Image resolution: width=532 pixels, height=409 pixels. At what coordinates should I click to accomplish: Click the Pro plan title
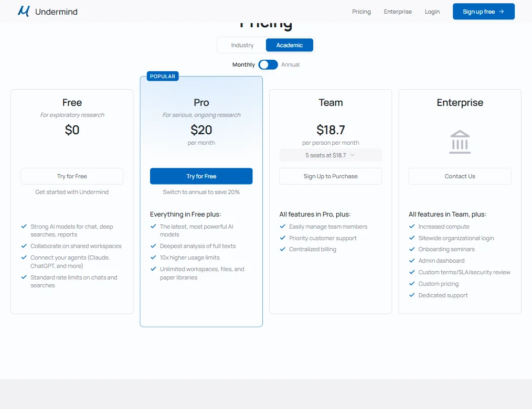click(201, 102)
